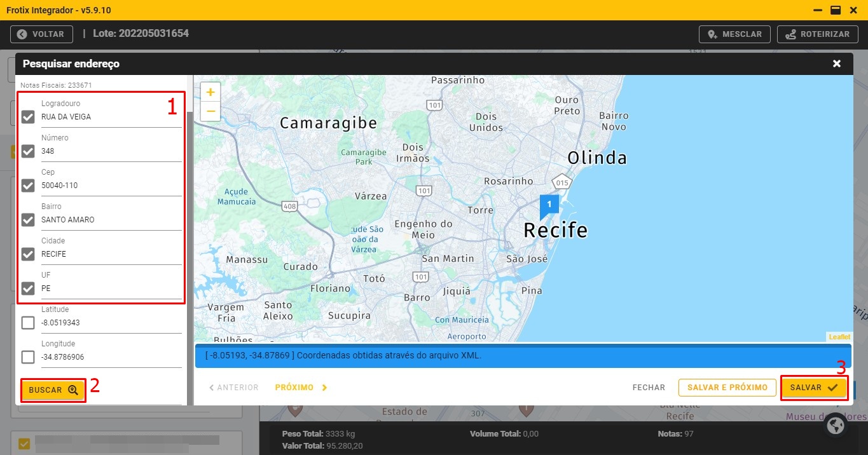Go to the Próximo address
The height and width of the screenshot is (455, 868).
coord(301,388)
